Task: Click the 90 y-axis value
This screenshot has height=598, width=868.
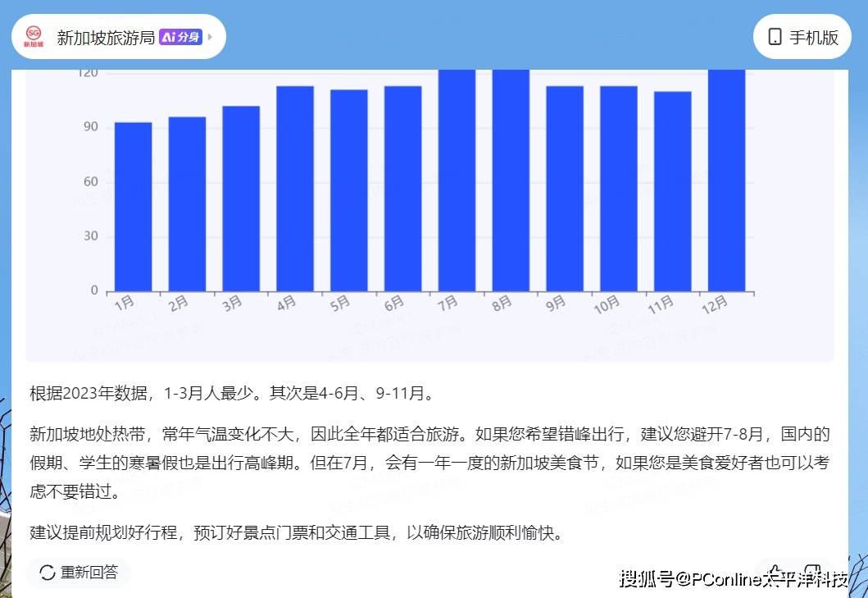Action: (x=91, y=127)
